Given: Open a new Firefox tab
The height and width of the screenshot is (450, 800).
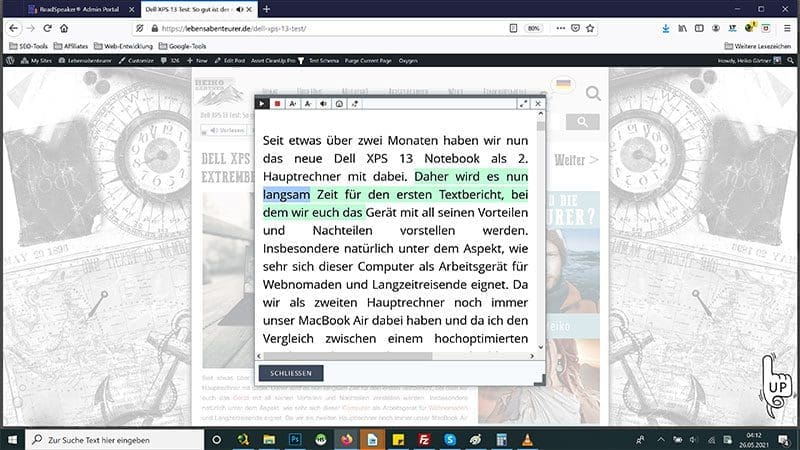Looking at the screenshot, I should coord(266,9).
